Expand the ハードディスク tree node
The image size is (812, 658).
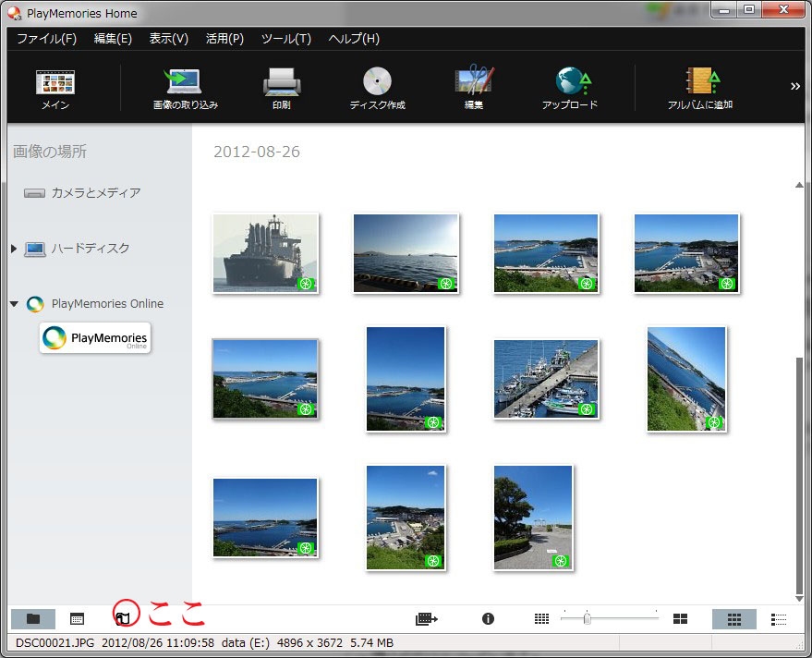point(14,249)
